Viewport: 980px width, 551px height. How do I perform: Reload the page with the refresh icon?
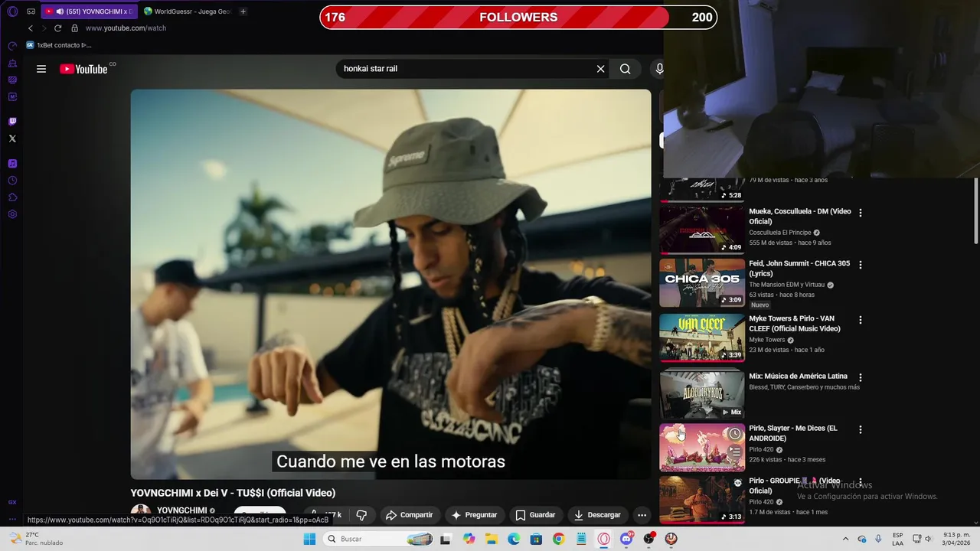(57, 28)
